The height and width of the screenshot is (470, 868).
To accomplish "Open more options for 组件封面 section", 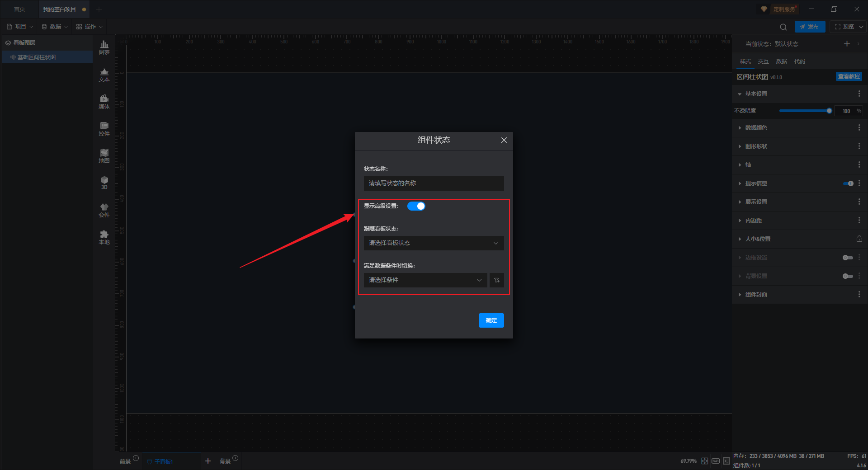I will 859,295.
